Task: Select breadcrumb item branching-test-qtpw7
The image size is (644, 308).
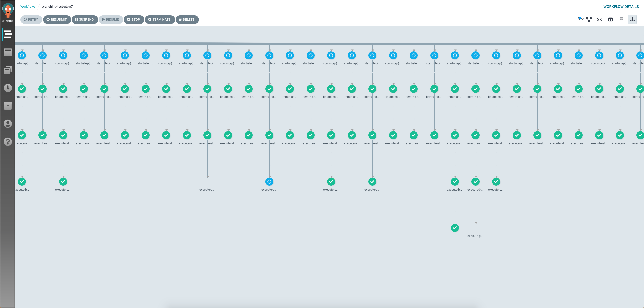Action: pos(57,6)
